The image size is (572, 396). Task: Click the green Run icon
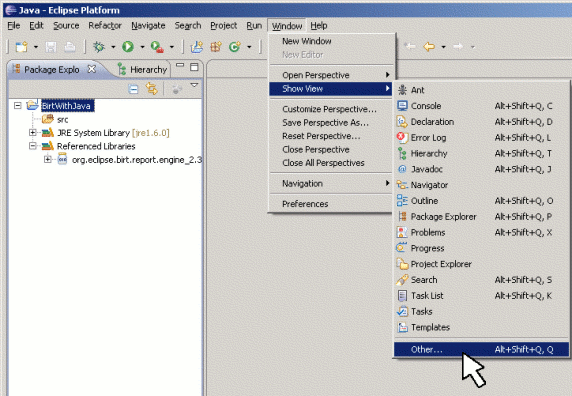128,47
